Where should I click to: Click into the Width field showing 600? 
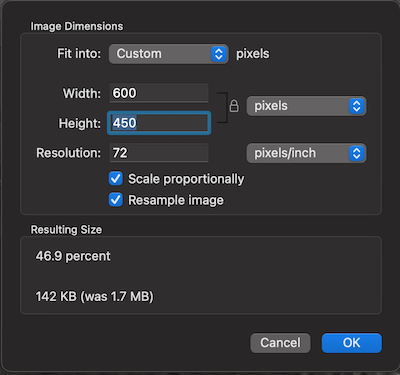[x=159, y=93]
